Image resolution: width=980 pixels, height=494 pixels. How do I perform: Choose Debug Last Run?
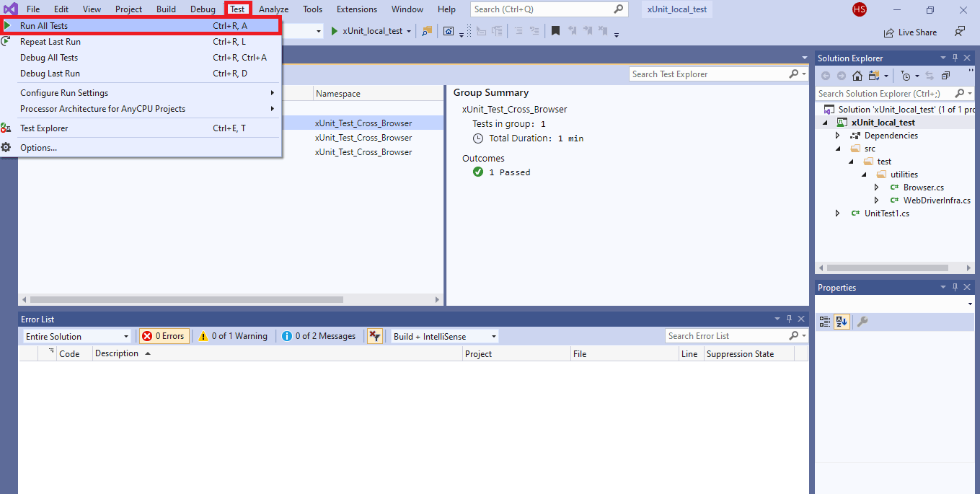click(x=141, y=74)
